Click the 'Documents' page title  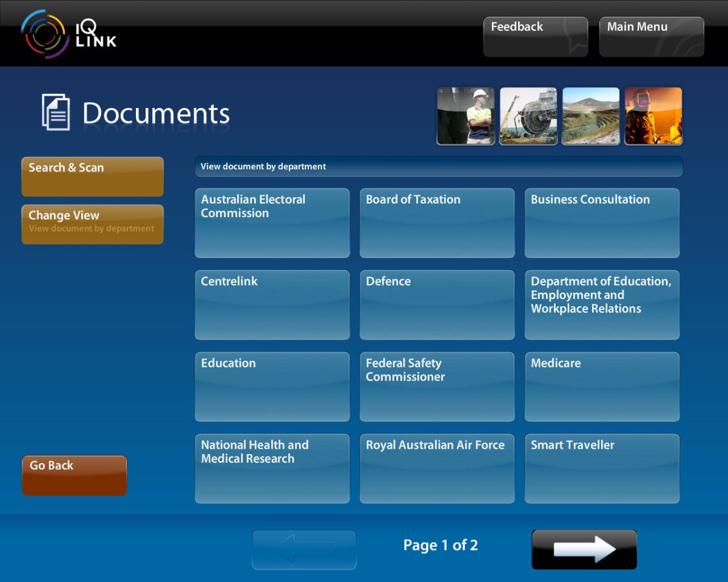click(156, 113)
